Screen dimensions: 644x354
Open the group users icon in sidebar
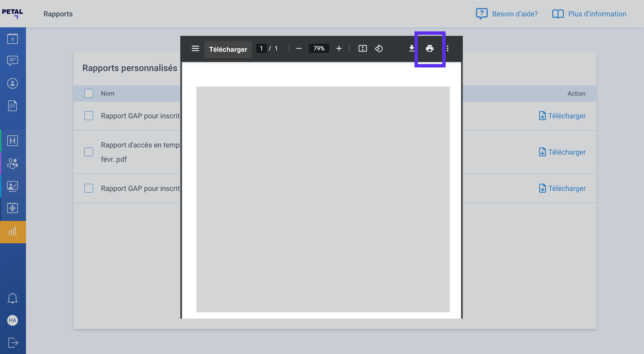point(13,163)
